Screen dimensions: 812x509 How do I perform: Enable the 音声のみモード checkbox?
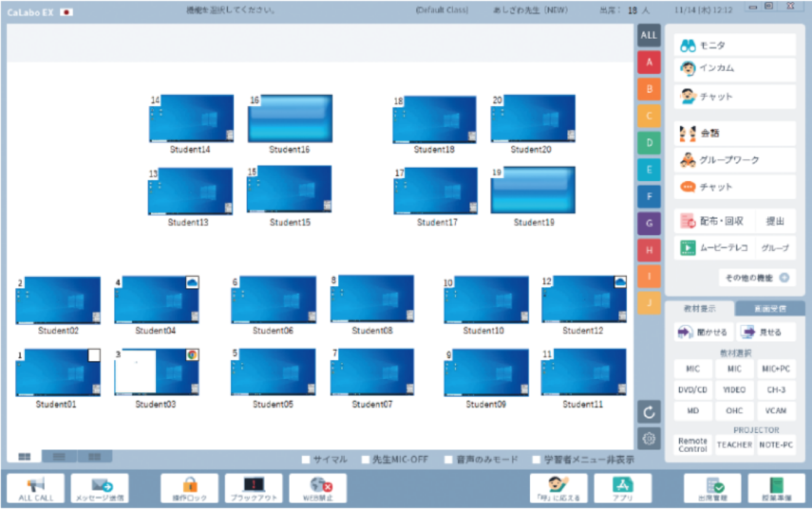click(448, 459)
